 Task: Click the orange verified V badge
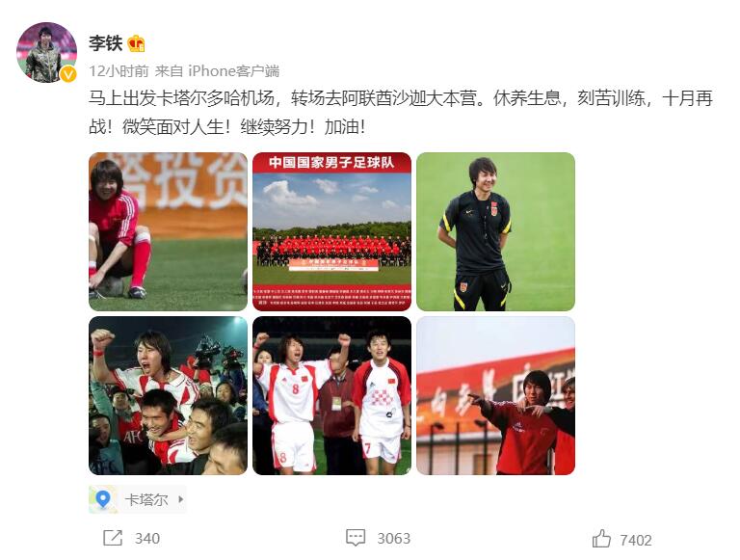69,74
